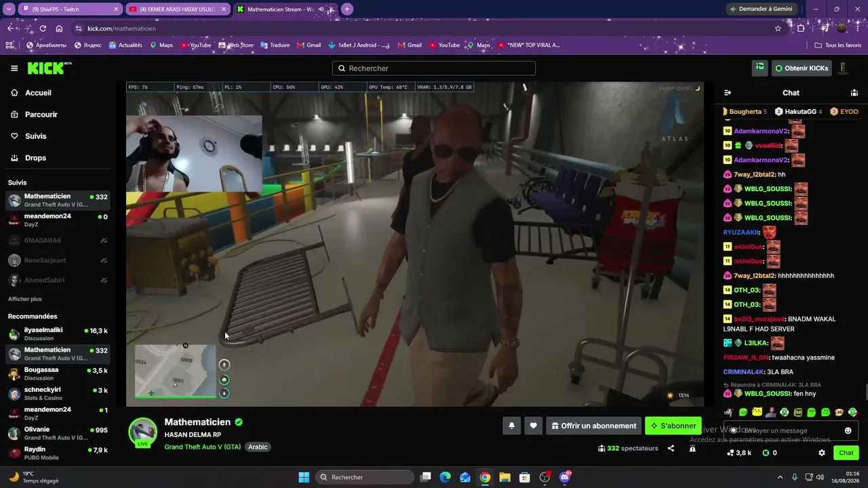Screen dimensions: 868x488
Task: Click the channel points 3,8 k indicator
Action: click(738, 453)
